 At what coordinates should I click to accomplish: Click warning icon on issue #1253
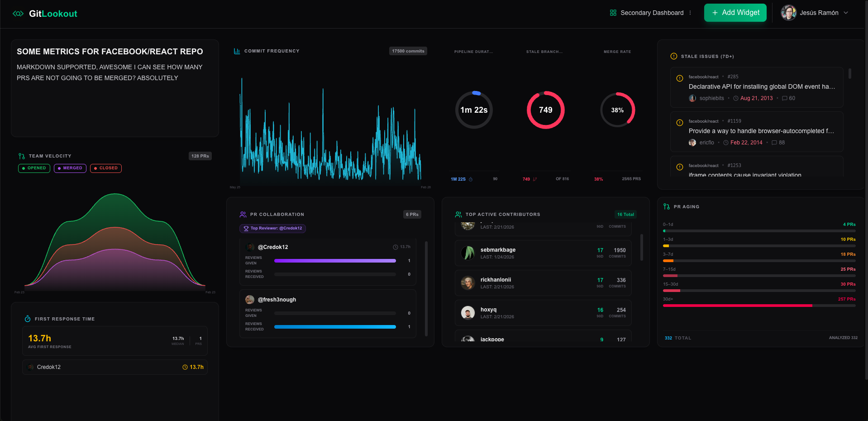(x=679, y=167)
